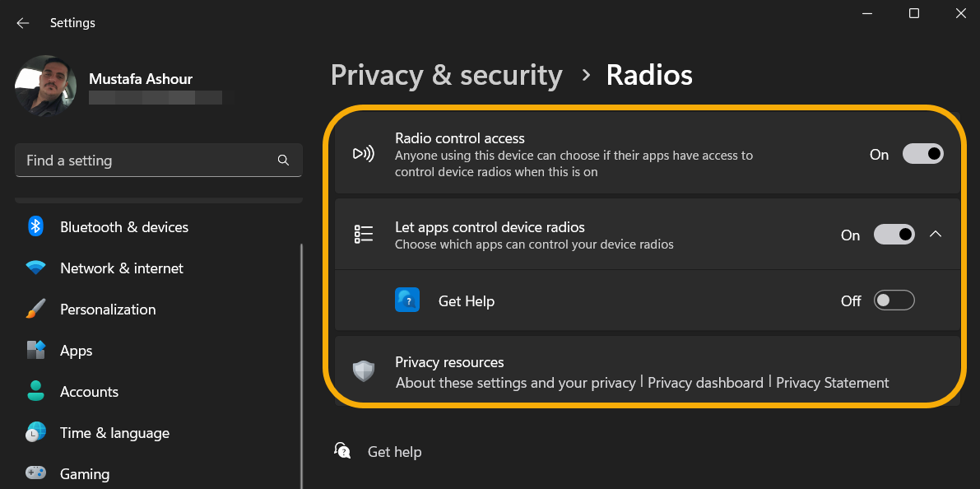Screen dimensions: 980x489
Task: Disable the Radio control access toggle
Action: point(922,153)
